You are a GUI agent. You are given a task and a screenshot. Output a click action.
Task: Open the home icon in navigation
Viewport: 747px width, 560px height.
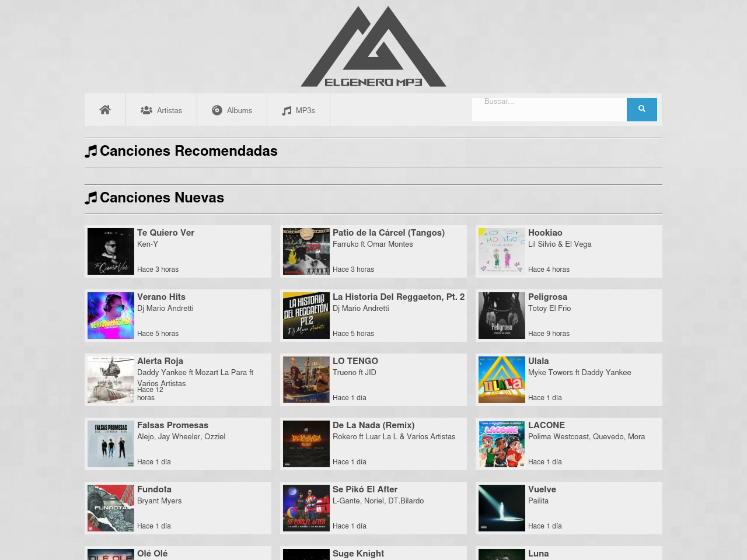[x=105, y=110]
